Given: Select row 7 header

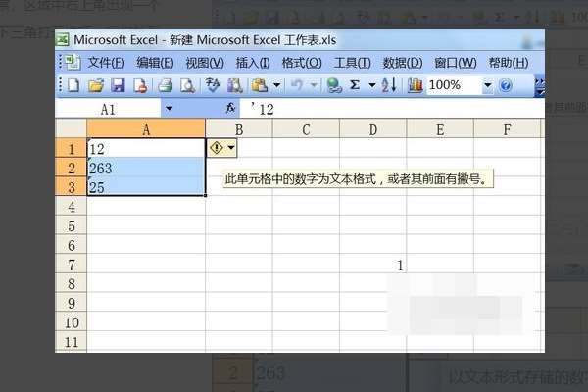Looking at the screenshot, I should (71, 265).
